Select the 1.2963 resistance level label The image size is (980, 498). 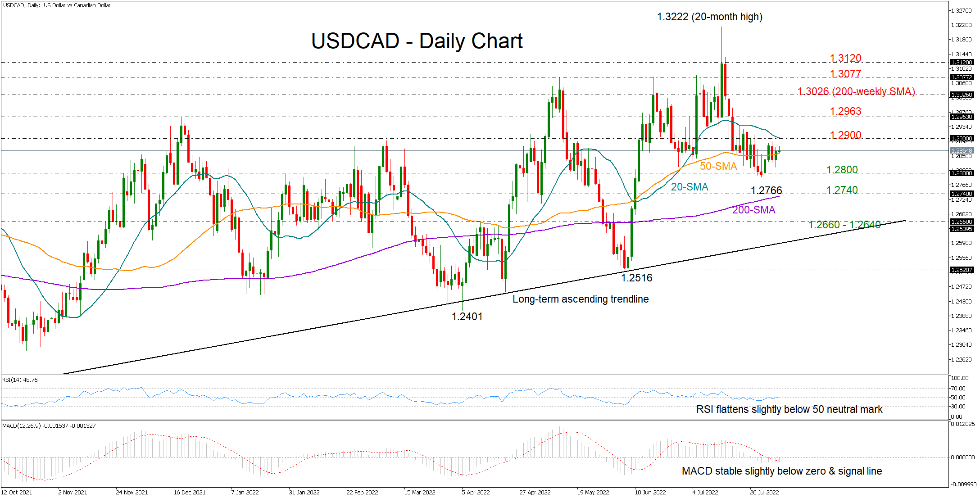click(x=845, y=111)
